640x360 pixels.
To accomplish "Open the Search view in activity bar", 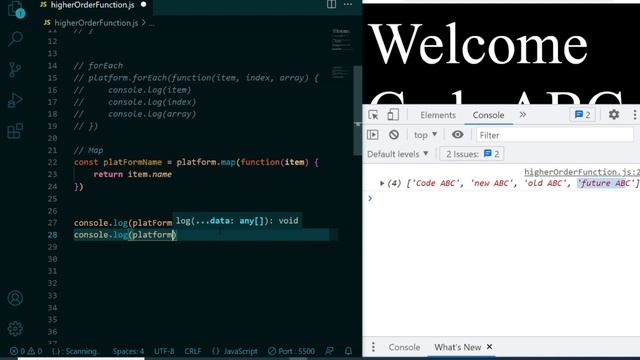I will tap(16, 39).
